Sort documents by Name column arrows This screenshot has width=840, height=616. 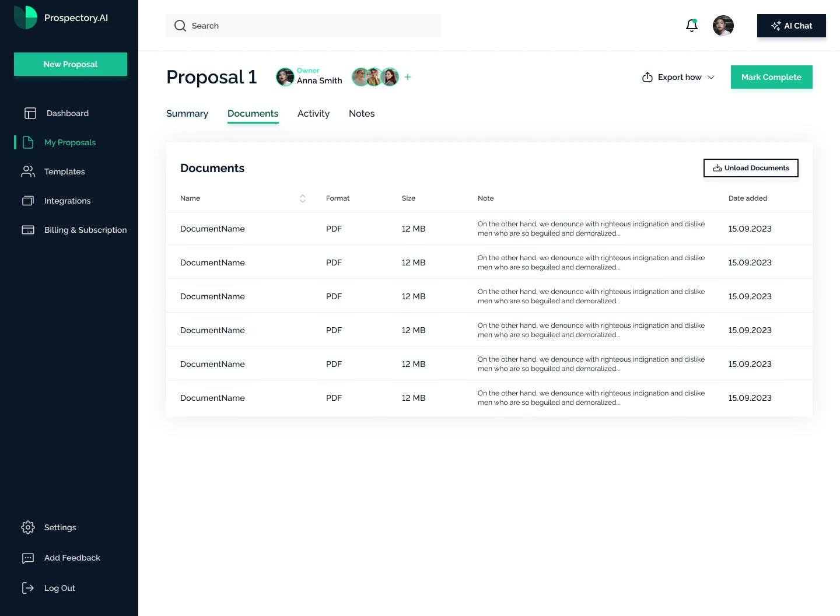click(303, 198)
